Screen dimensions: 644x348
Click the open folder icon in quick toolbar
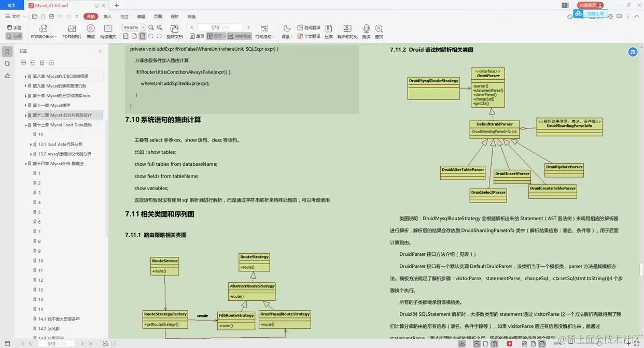(35, 17)
